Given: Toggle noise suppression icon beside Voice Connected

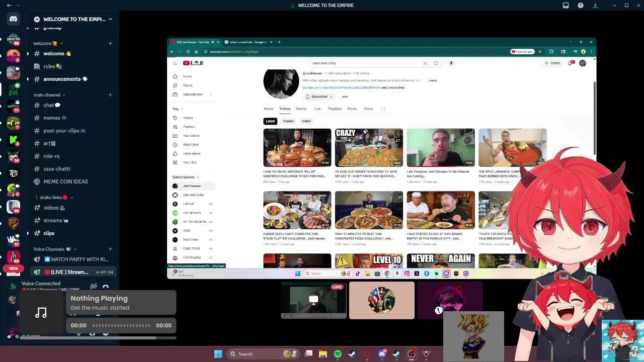Looking at the screenshot, I should point(93,287).
